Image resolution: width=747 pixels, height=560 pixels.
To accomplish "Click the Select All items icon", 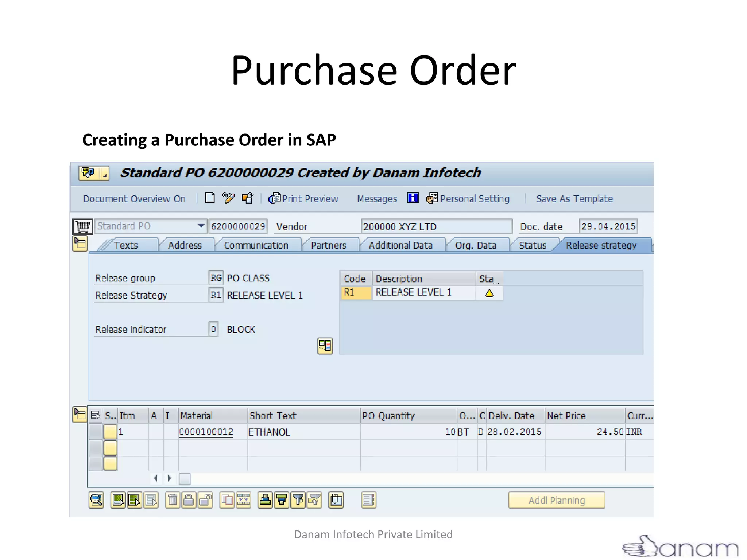I will (118, 500).
